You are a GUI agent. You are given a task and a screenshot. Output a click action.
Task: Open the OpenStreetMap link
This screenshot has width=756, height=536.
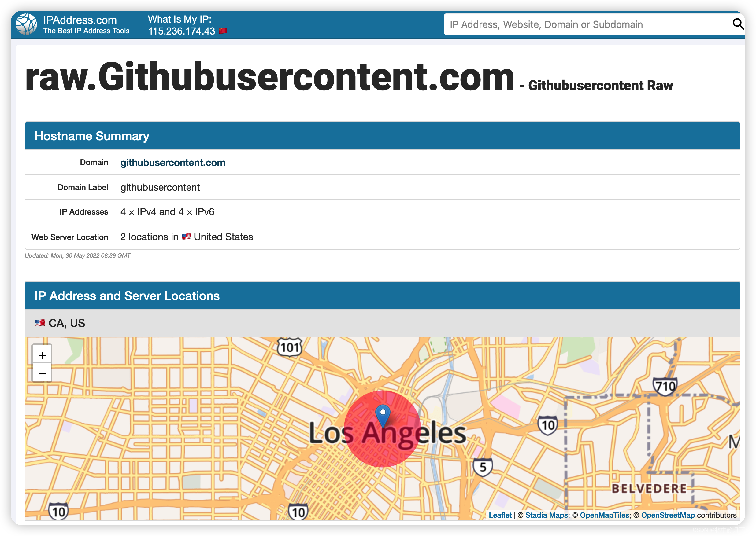[668, 515]
